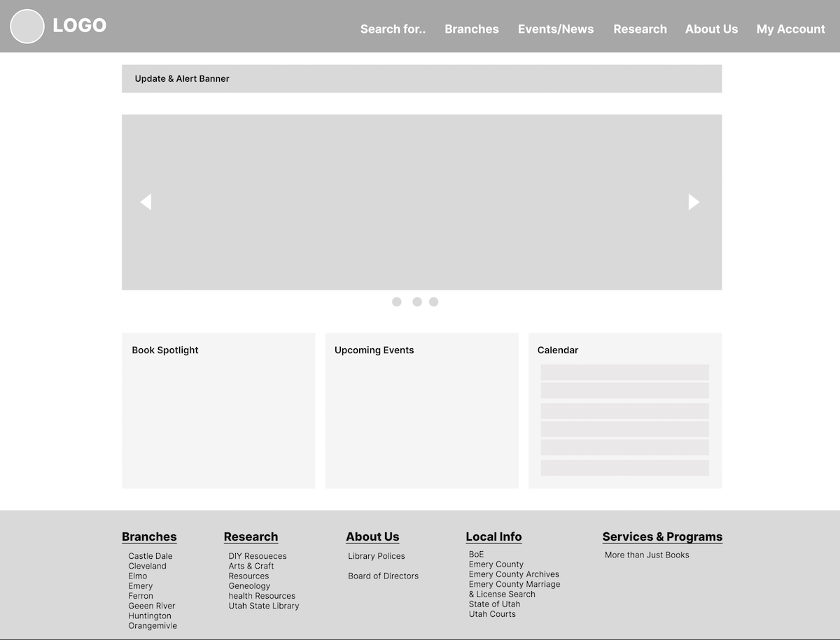Open the Green River branch link
Viewport: 840px width, 640px height.
151,606
